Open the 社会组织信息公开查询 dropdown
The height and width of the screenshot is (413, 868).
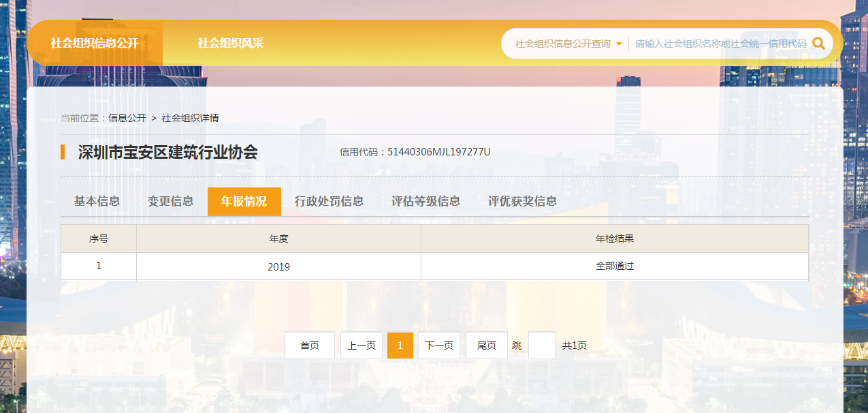point(568,44)
